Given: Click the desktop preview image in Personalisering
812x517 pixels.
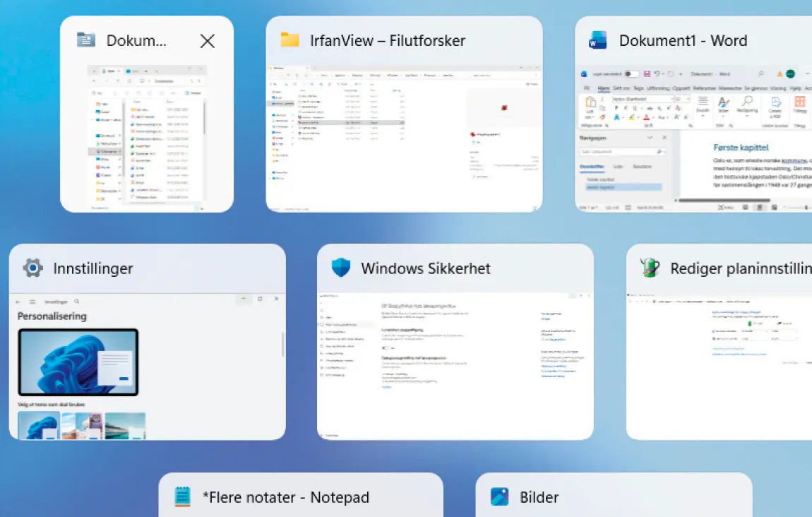Looking at the screenshot, I should (x=78, y=362).
